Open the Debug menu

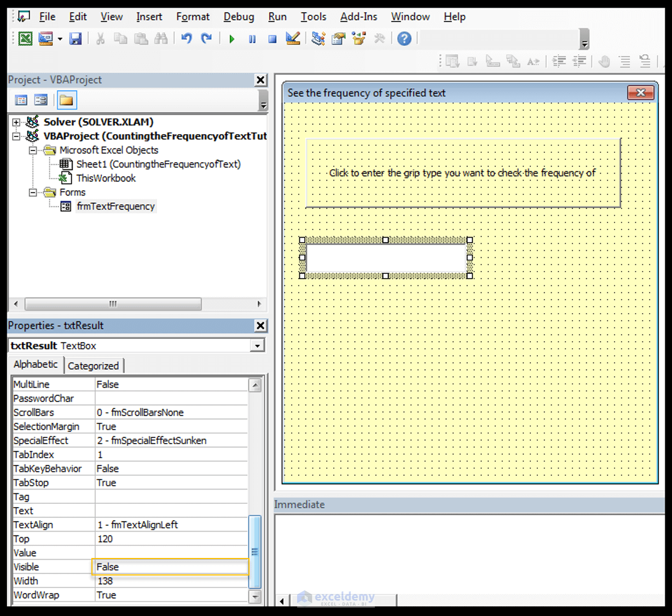(x=239, y=17)
